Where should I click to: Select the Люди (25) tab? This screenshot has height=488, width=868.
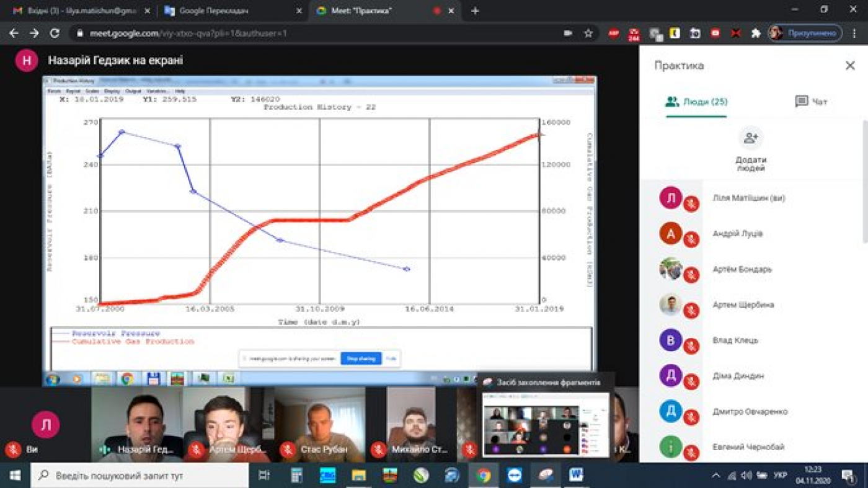click(x=696, y=102)
